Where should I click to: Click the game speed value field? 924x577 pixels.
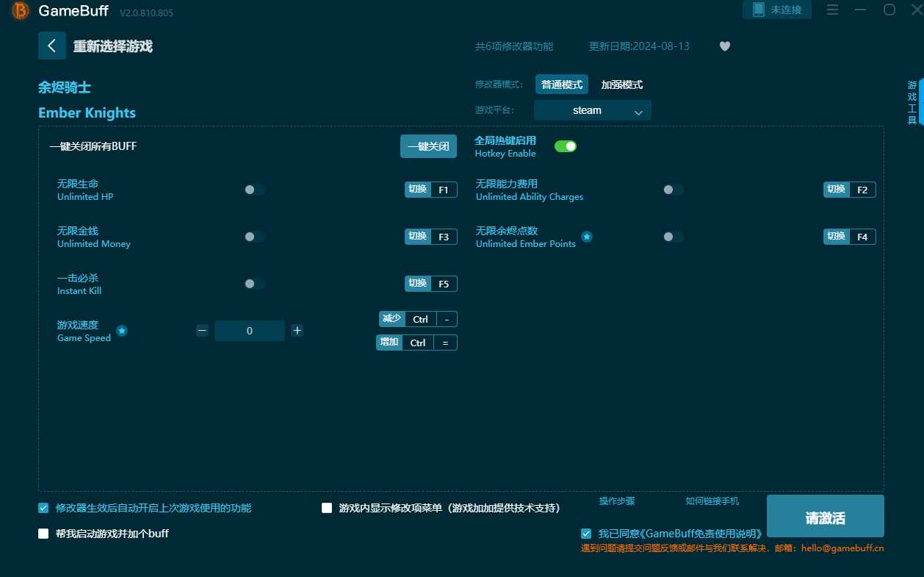[x=250, y=331]
